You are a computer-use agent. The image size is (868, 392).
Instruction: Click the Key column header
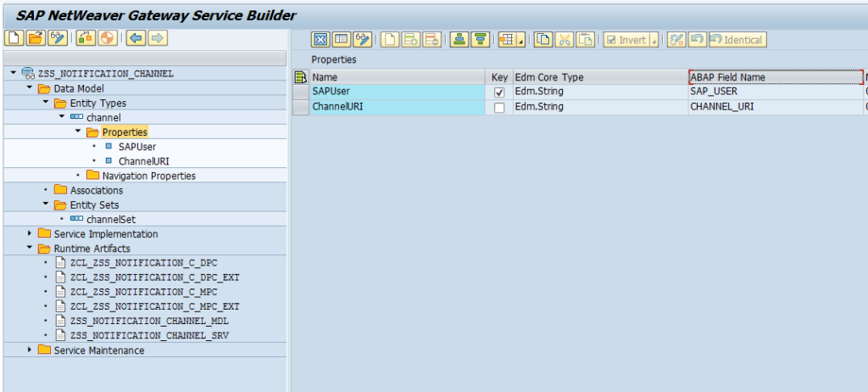[499, 77]
